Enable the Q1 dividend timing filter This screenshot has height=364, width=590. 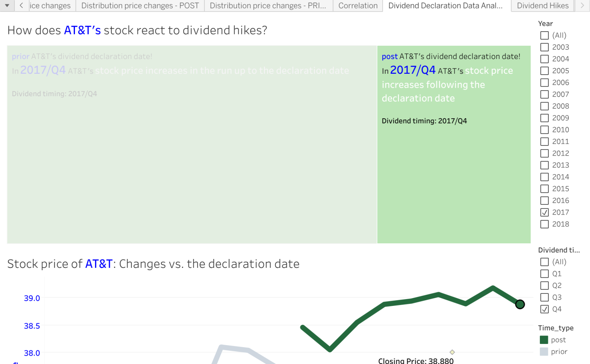(544, 274)
